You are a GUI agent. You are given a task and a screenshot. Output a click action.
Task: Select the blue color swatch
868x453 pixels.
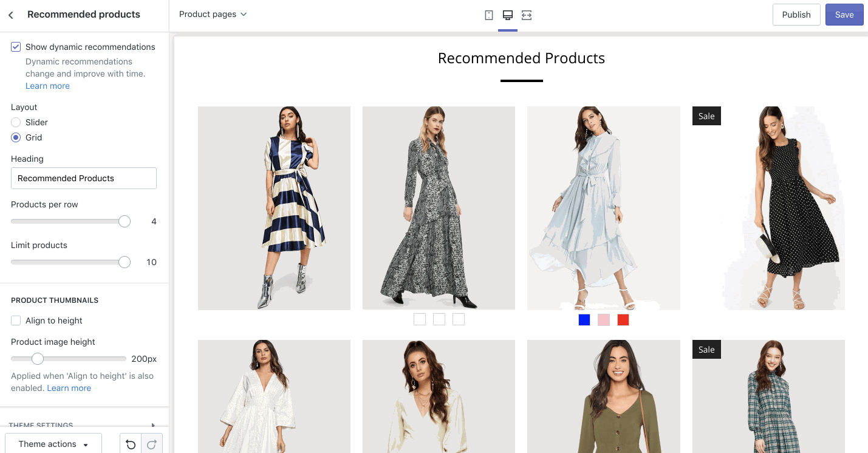pyautogui.click(x=584, y=320)
